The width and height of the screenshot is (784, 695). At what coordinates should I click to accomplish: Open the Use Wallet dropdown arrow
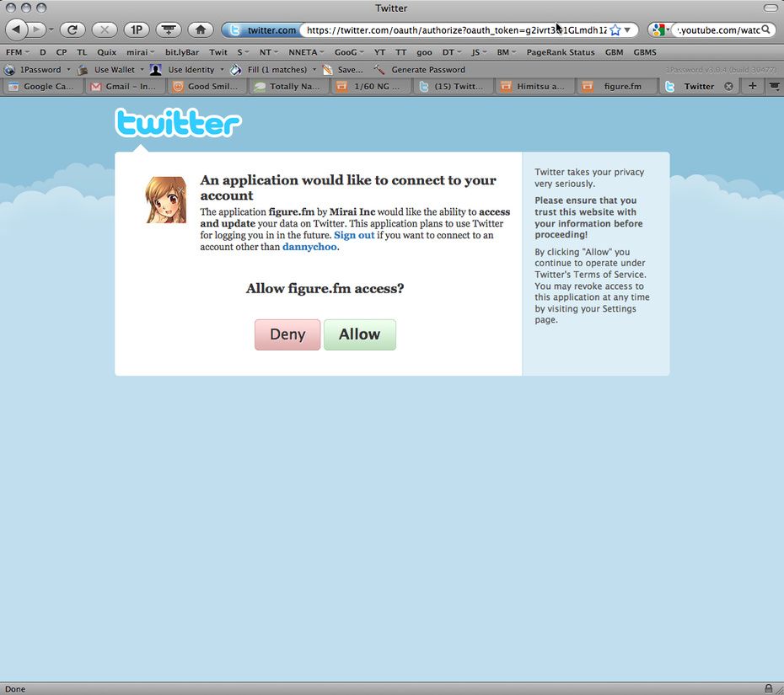[x=142, y=69]
